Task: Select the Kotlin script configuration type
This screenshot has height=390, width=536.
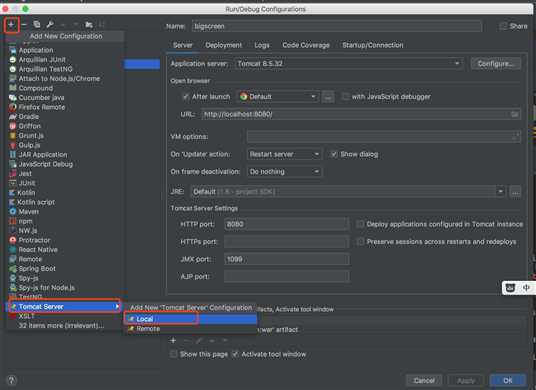Action: point(36,202)
